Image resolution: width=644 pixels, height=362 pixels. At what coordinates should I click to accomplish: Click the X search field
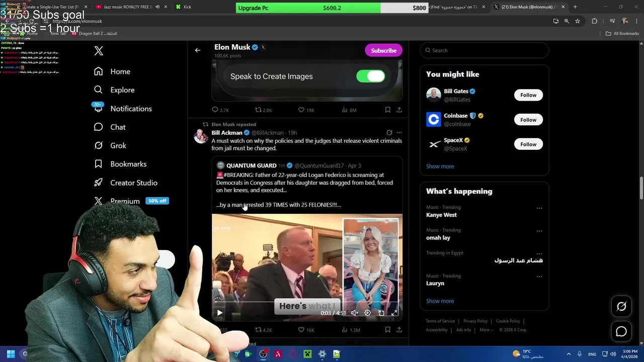tap(484, 50)
